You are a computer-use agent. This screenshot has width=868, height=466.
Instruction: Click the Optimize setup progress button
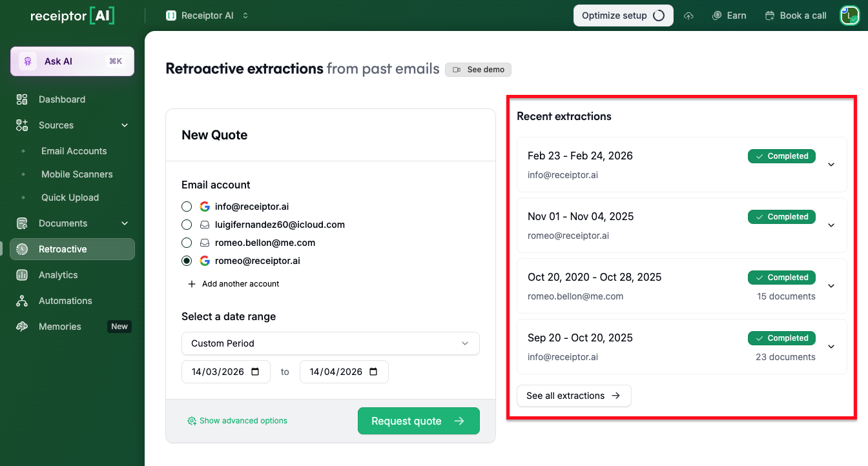coord(623,15)
